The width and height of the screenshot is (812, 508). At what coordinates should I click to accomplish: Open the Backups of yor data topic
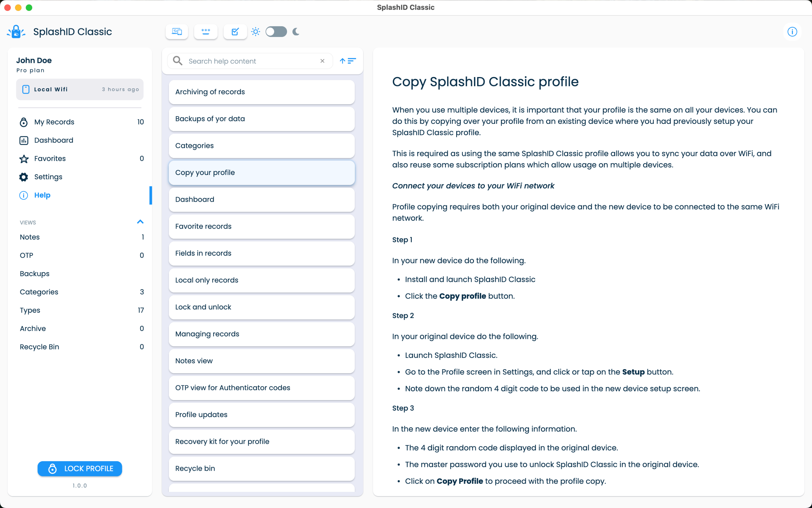262,119
